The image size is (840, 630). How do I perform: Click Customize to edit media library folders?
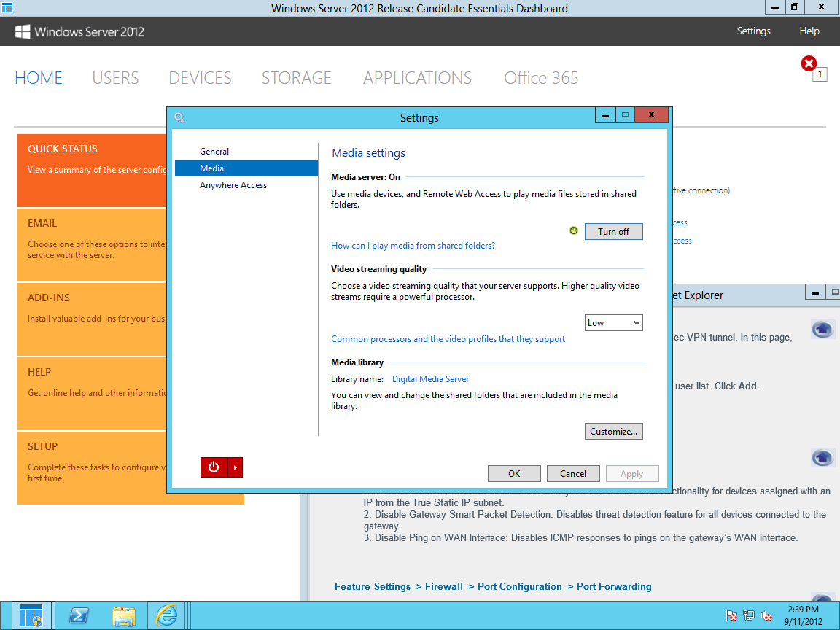tap(613, 431)
